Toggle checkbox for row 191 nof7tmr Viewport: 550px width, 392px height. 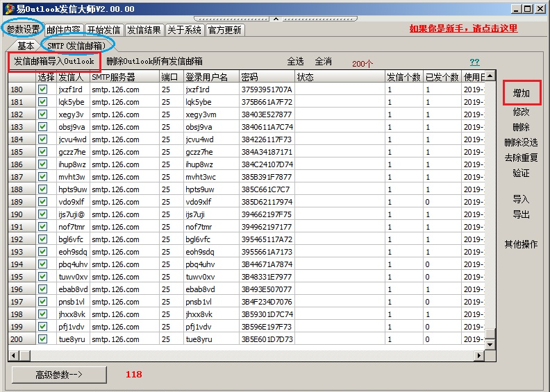tap(43, 227)
